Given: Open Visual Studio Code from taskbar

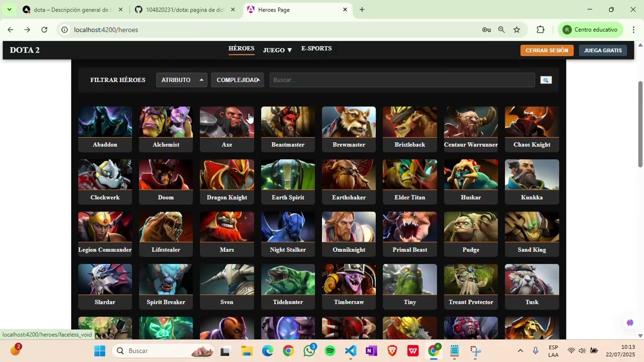Looking at the screenshot, I should [x=351, y=351].
